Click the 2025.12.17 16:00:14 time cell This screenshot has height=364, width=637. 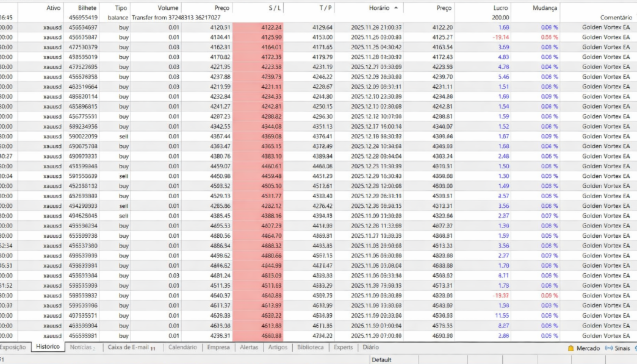point(376,126)
